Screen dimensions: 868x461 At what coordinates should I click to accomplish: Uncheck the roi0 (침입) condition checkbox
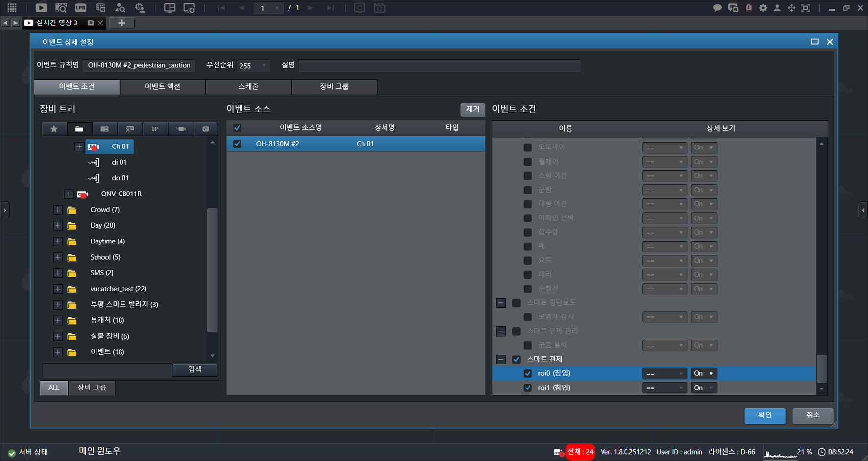[x=528, y=373]
